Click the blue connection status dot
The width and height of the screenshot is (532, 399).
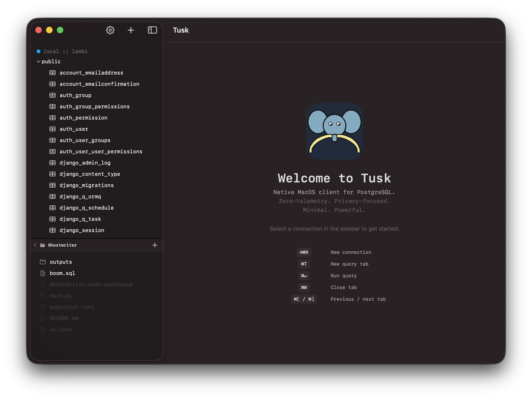click(x=38, y=51)
